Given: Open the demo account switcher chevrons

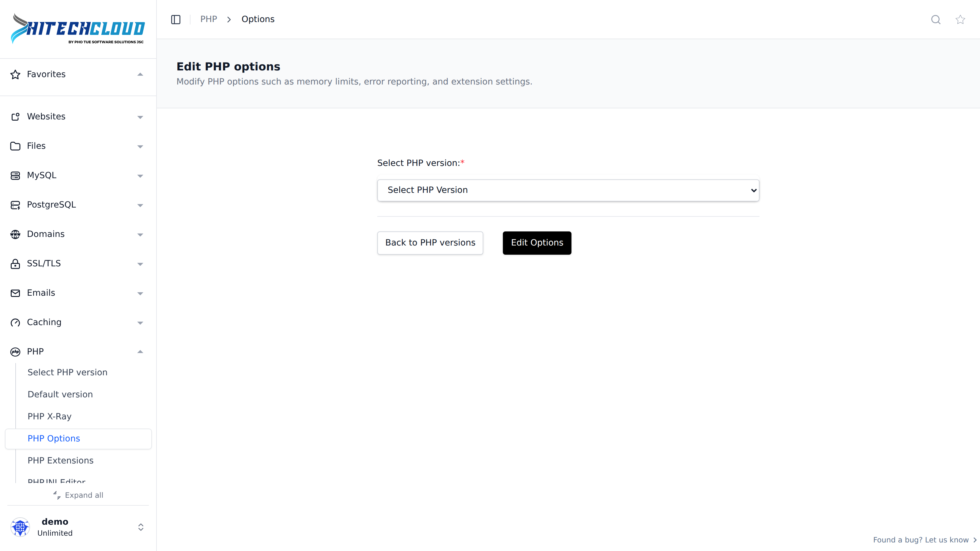Looking at the screenshot, I should 141,527.
